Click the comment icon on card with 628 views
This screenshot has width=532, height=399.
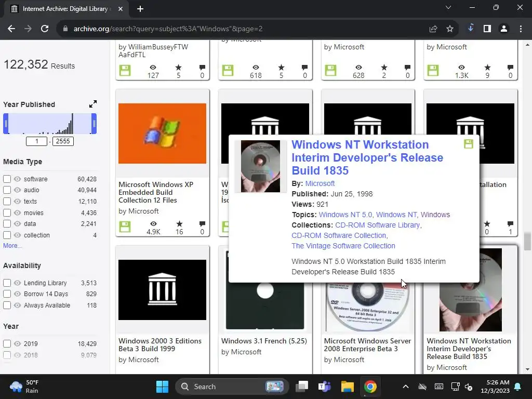pyautogui.click(x=407, y=67)
